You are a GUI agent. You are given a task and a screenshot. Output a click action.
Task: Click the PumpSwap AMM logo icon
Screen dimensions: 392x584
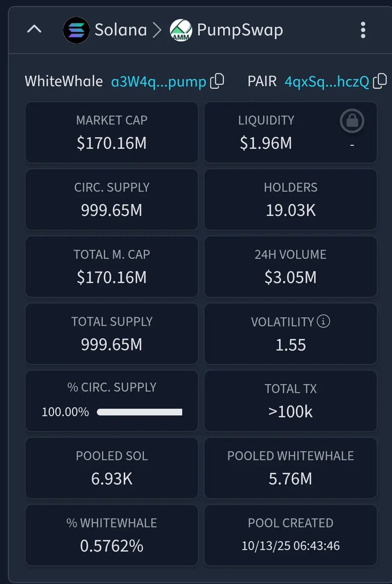[x=181, y=30]
